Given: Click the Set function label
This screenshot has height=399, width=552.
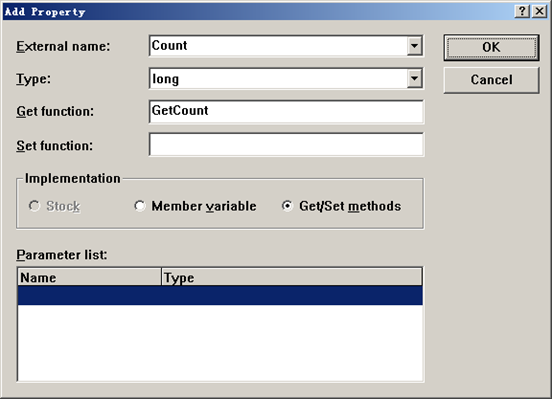Looking at the screenshot, I should [55, 145].
